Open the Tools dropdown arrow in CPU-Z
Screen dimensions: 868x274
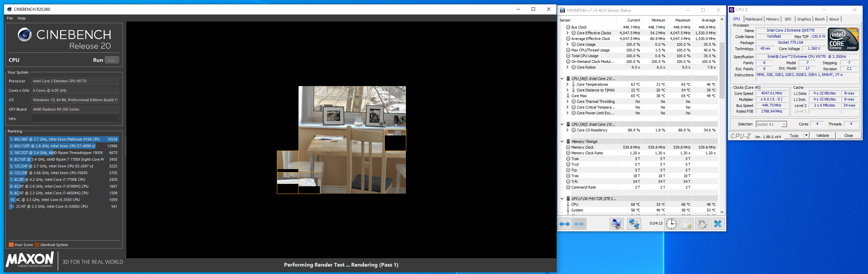pos(806,135)
